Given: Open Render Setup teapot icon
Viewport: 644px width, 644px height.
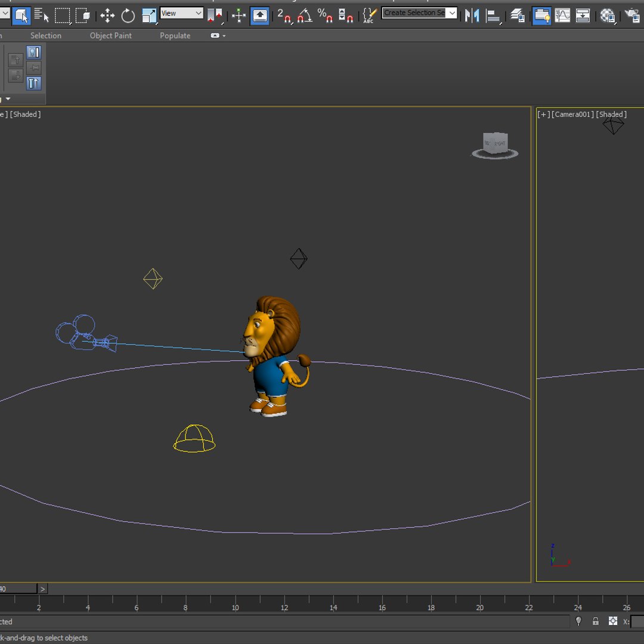Looking at the screenshot, I should coord(633,16).
